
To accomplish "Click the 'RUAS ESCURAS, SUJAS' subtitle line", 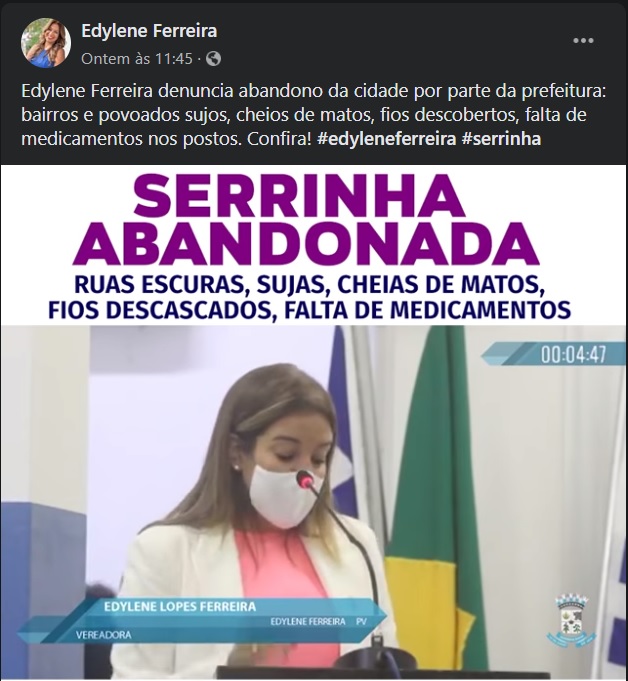I will pos(309,285).
